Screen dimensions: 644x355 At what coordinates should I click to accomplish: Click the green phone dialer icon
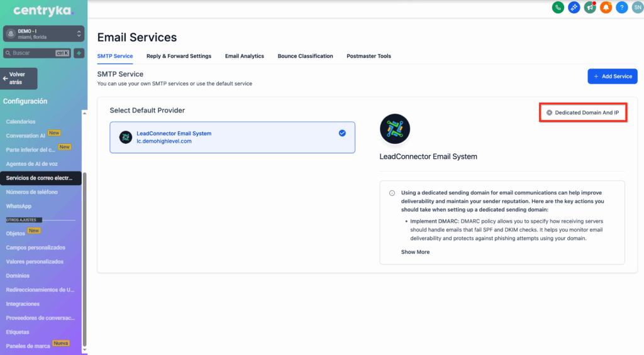557,8
